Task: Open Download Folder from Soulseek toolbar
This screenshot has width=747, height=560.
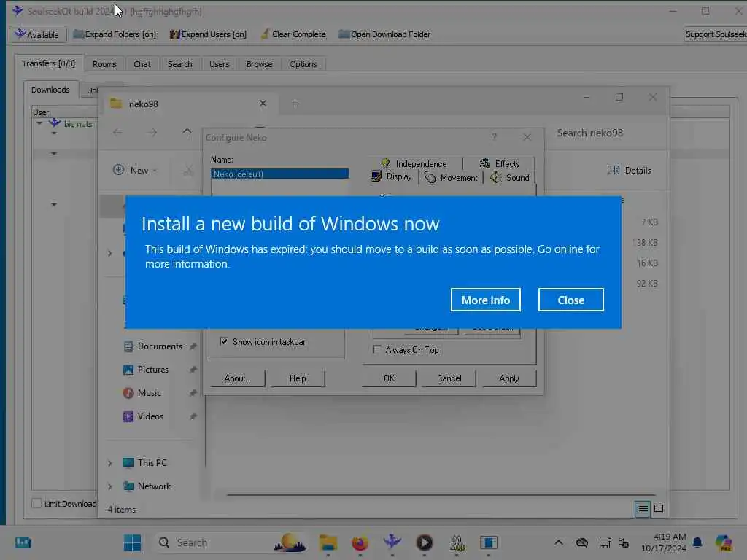Action: click(x=384, y=34)
